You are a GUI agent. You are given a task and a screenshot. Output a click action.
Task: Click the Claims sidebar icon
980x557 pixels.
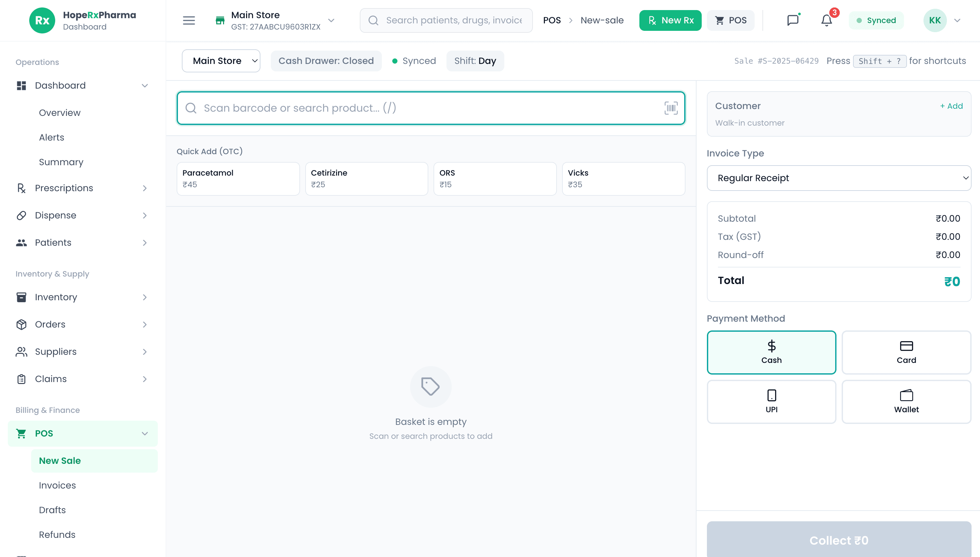(21, 379)
